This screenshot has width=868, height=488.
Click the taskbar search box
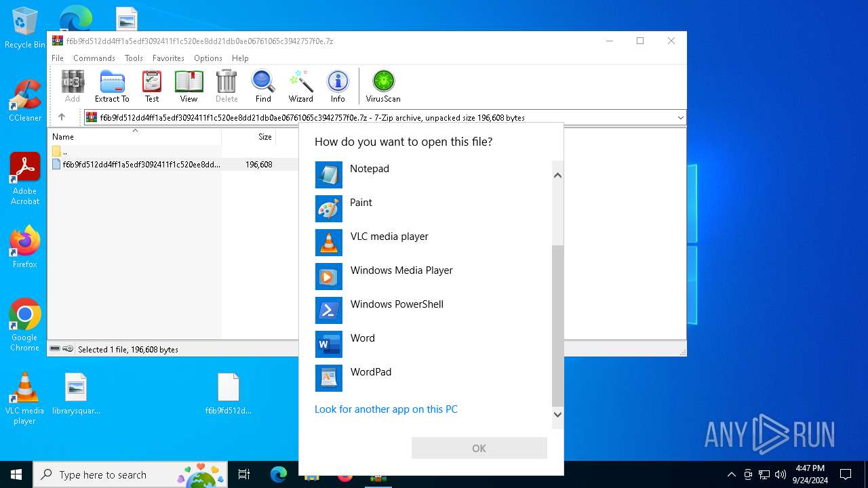pyautogui.click(x=130, y=474)
